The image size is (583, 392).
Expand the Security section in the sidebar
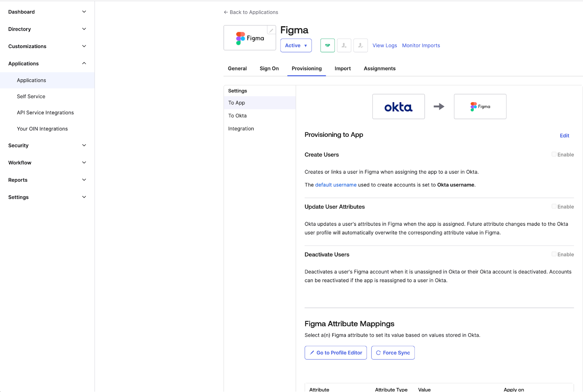pyautogui.click(x=84, y=145)
